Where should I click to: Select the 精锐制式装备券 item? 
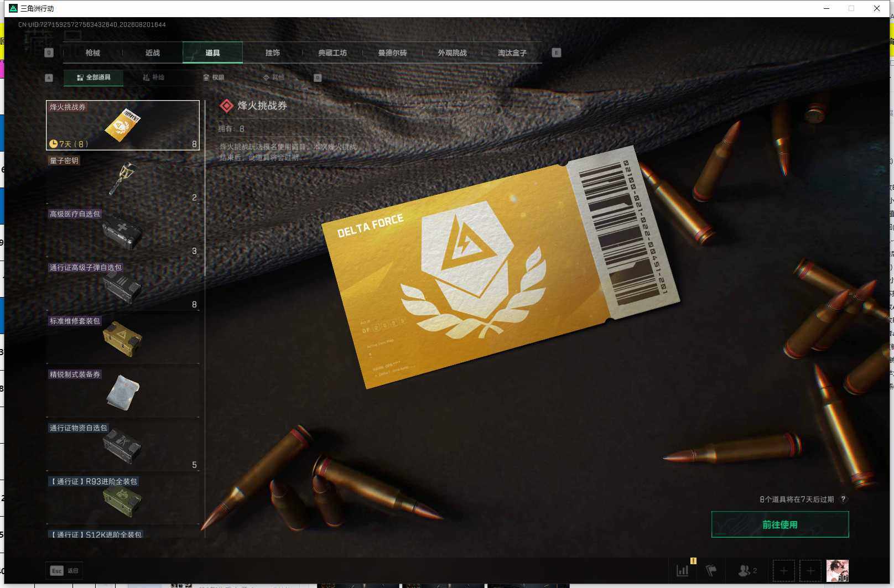(123, 393)
